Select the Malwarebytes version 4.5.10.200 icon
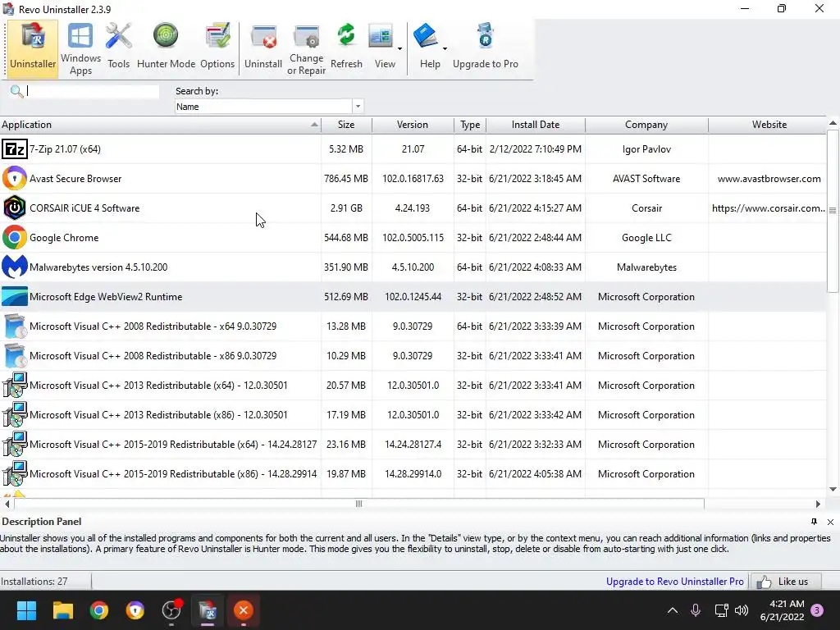The width and height of the screenshot is (840, 630). 15,267
